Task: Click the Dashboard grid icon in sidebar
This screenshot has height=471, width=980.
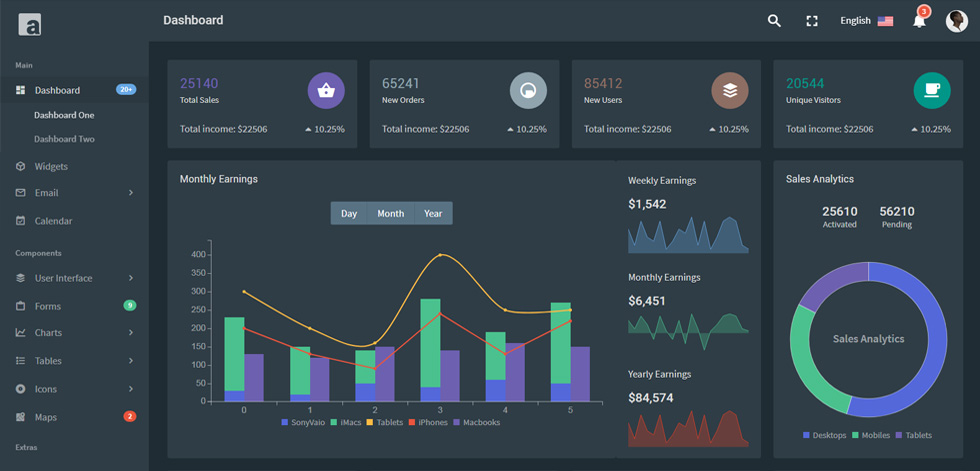Action: tap(21, 90)
